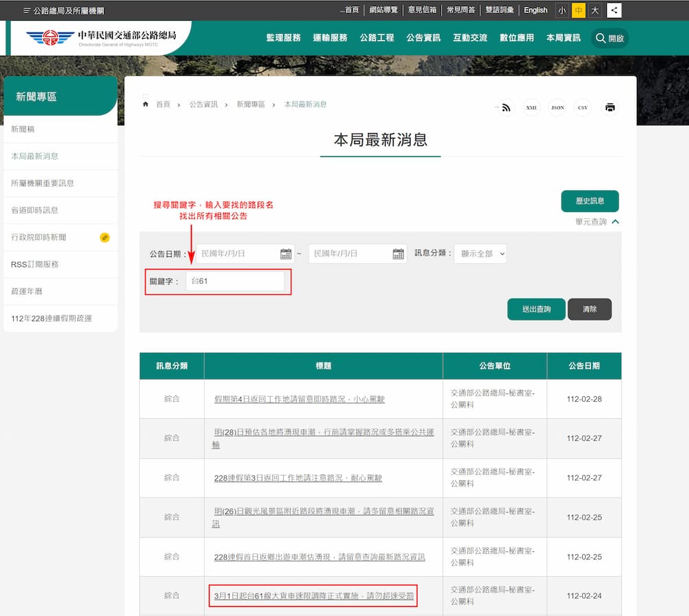Open 歷史訊息 button
Image resolution: width=689 pixels, height=616 pixels.
point(590,201)
